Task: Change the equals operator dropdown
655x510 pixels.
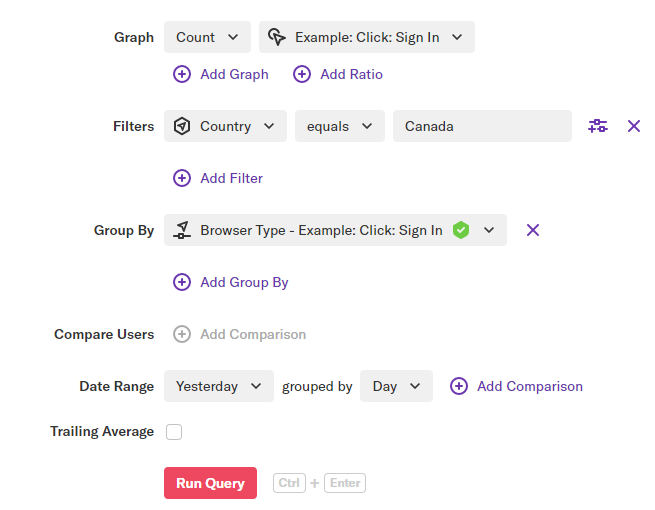Action: pyautogui.click(x=340, y=126)
